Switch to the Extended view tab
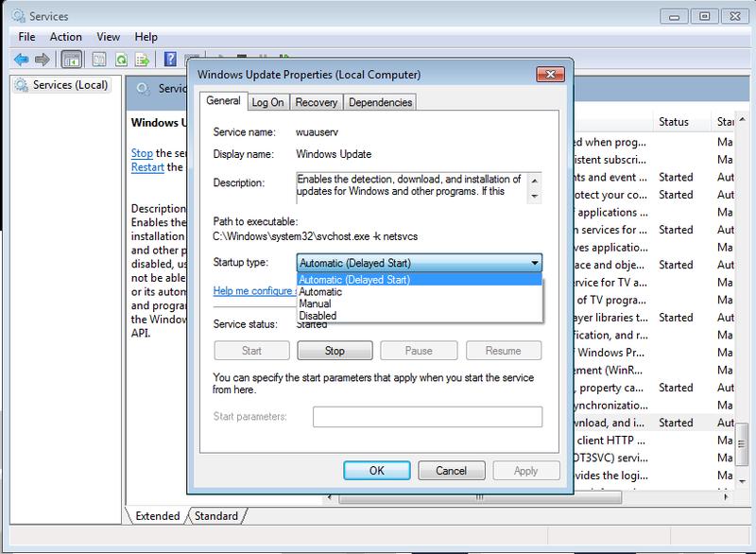The height and width of the screenshot is (554, 756). (x=158, y=516)
